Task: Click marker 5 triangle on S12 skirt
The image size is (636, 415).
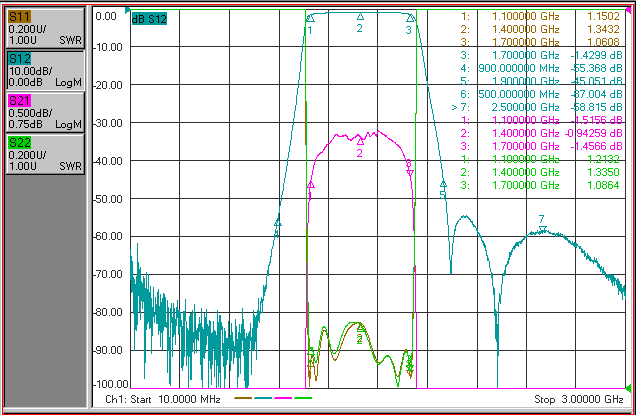Action: pyautogui.click(x=443, y=184)
